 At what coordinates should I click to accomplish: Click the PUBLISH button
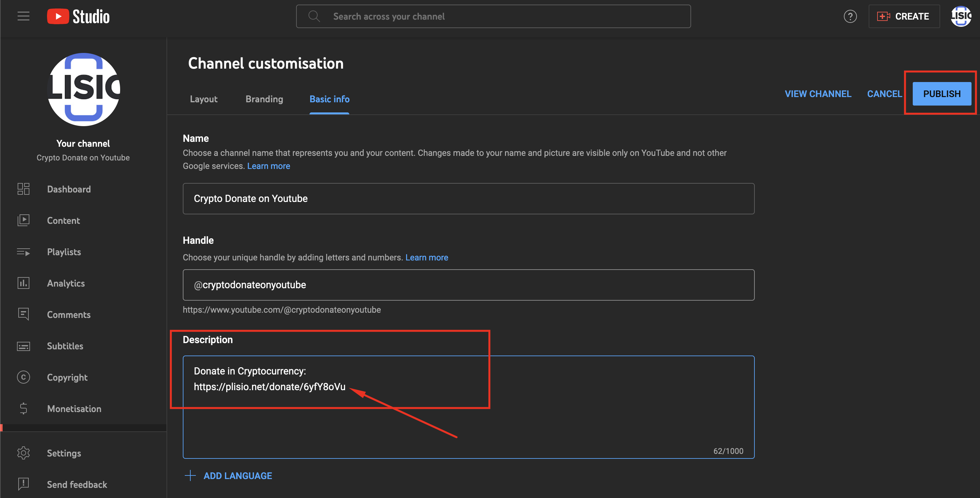(941, 94)
